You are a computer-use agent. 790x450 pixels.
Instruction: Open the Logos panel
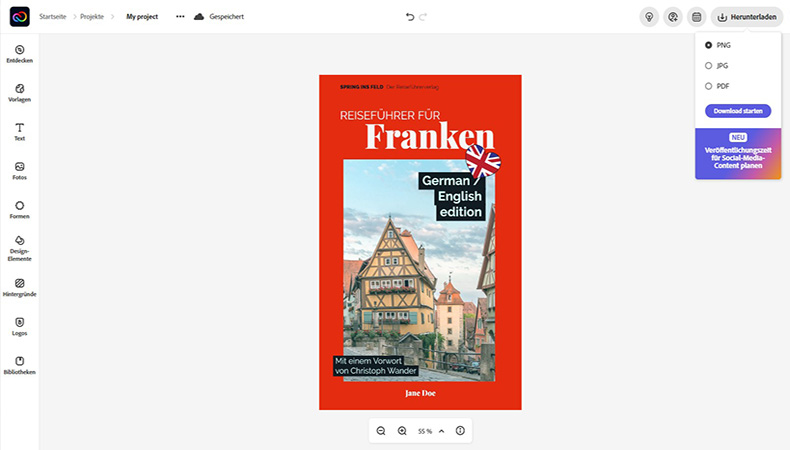pyautogui.click(x=20, y=327)
